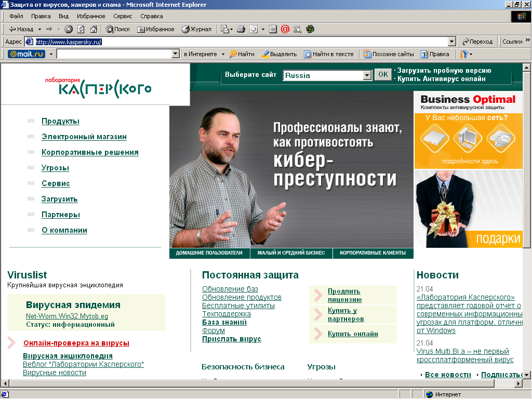Open the Поиск search panel
The width and height of the screenshot is (532, 399).
point(118,29)
